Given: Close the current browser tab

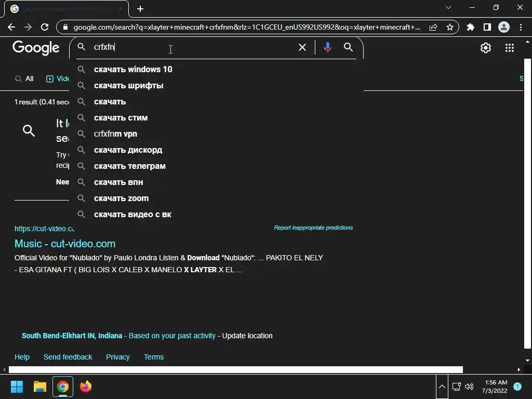Looking at the screenshot, I should tap(121, 9).
